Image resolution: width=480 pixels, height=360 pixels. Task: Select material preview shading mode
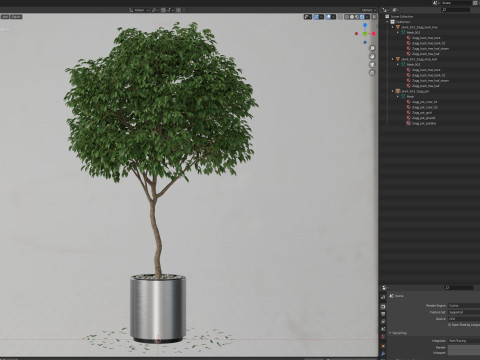[357, 17]
